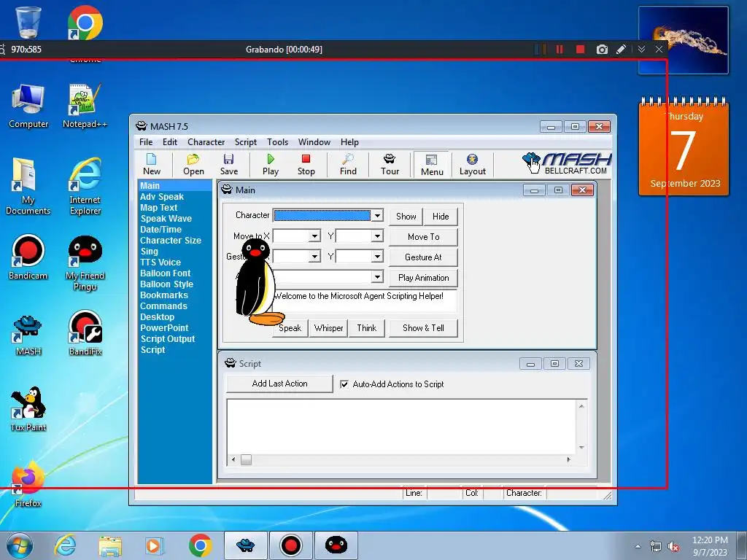747x560 pixels.
Task: Open Find with the magnifier icon
Action: (348, 165)
